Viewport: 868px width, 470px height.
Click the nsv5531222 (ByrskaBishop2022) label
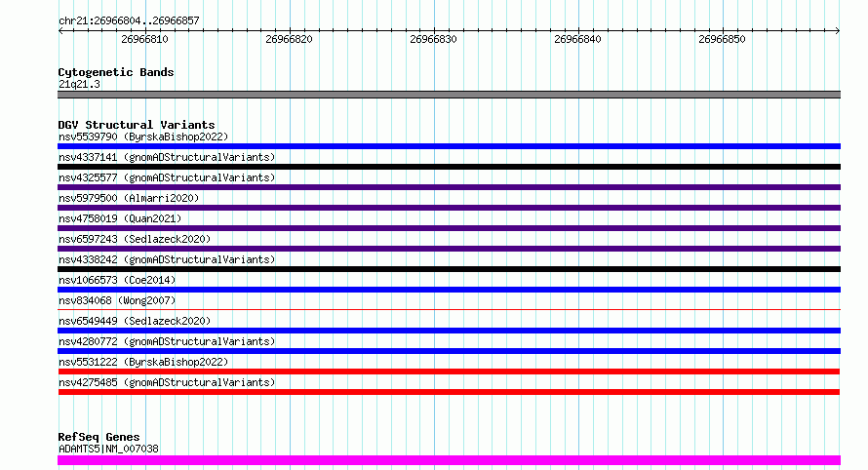pos(143,362)
